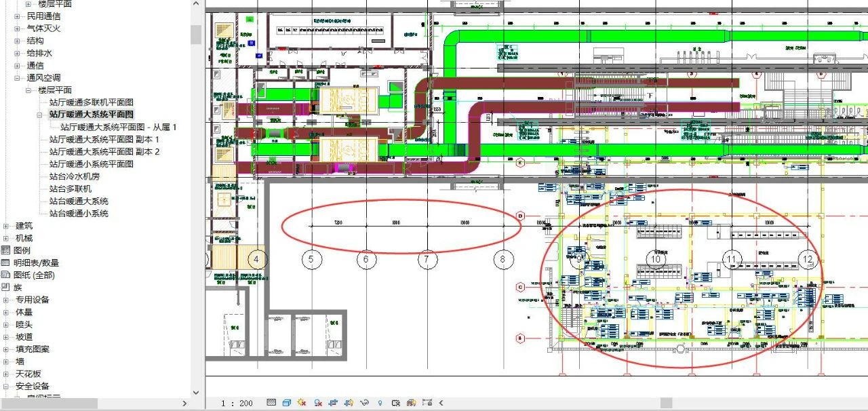The width and height of the screenshot is (868, 411).
Task: Expand the 专用设备 family category
Action: click(6, 300)
